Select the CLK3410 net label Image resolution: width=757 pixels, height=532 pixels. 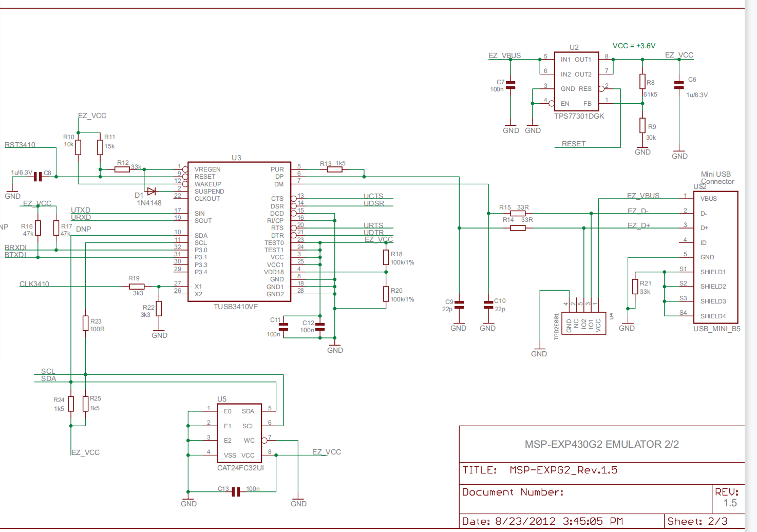coord(34,284)
